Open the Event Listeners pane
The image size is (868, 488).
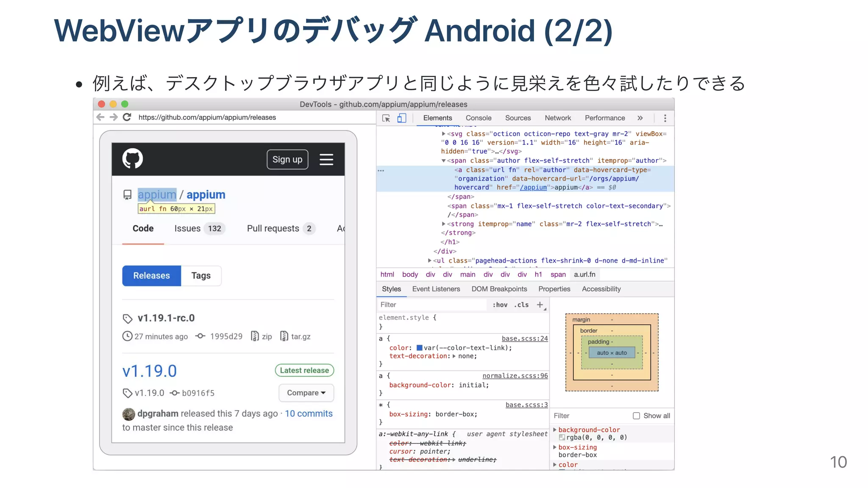point(436,289)
